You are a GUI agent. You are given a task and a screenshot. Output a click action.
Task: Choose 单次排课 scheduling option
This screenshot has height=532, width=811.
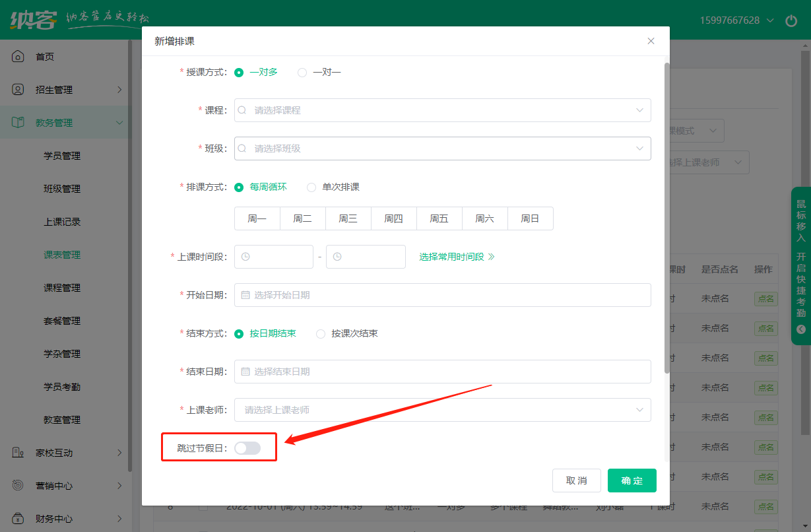pos(311,187)
